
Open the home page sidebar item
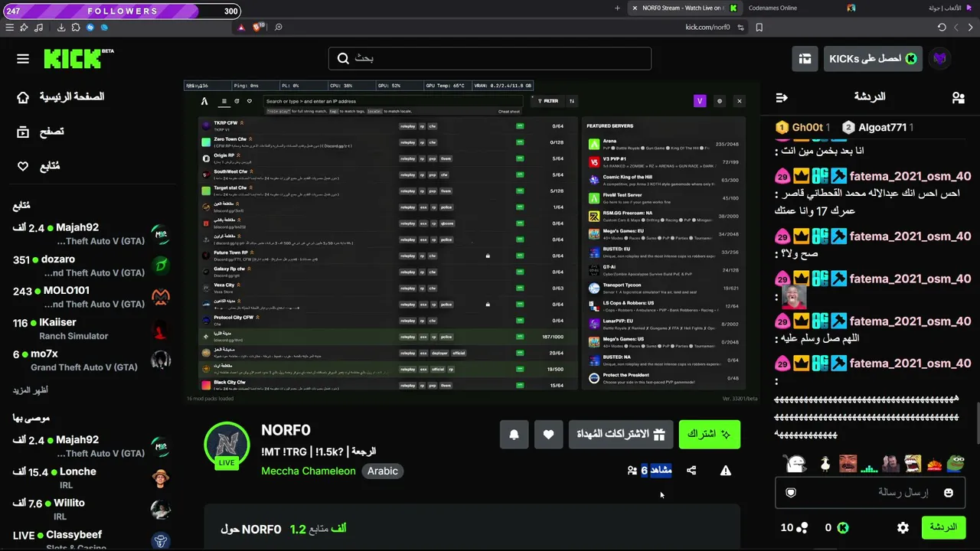[61, 97]
